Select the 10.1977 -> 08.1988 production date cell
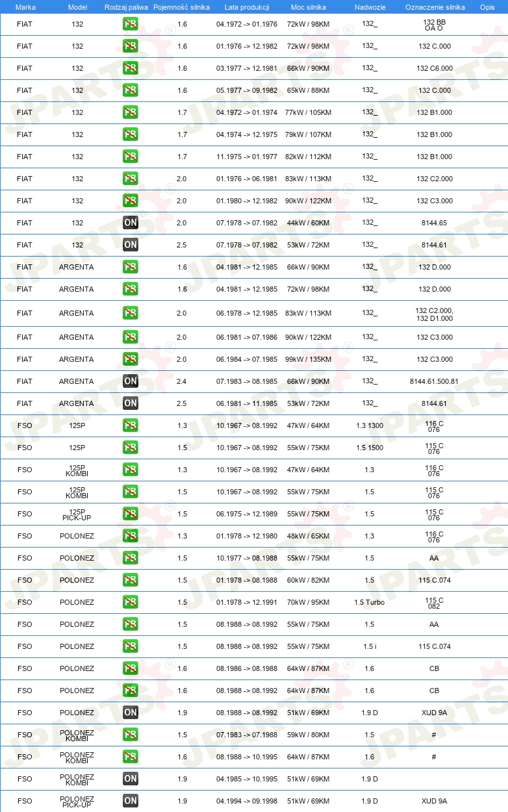 [x=247, y=558]
